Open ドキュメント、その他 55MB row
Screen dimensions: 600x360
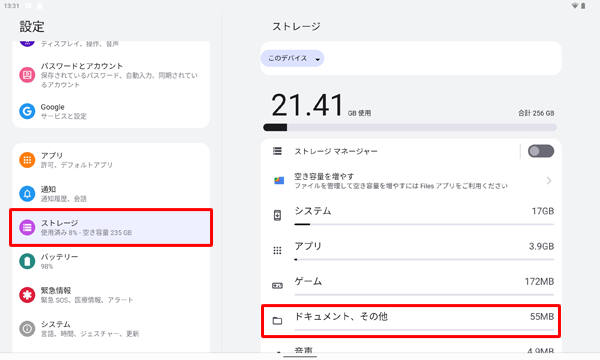pyautogui.click(x=411, y=321)
